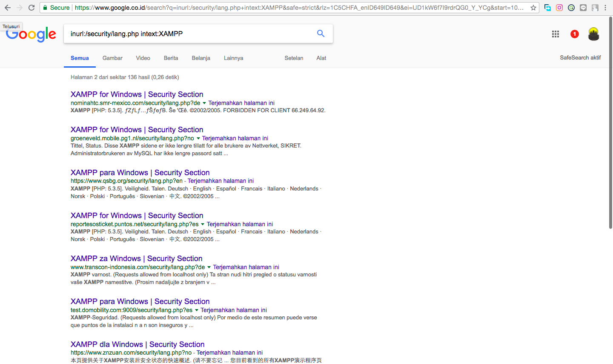The width and height of the screenshot is (613, 364).
Task: Click the blue search magnifier button
Action: pyautogui.click(x=321, y=34)
